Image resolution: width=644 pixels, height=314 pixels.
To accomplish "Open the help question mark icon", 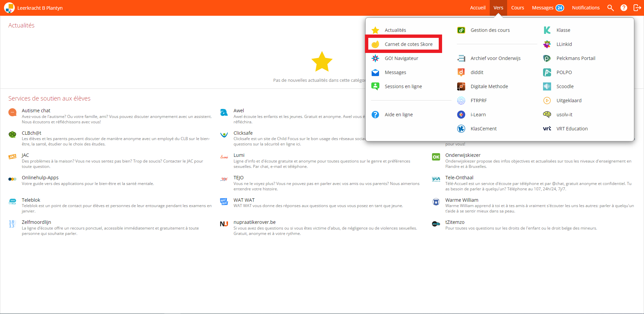I will pos(624,8).
